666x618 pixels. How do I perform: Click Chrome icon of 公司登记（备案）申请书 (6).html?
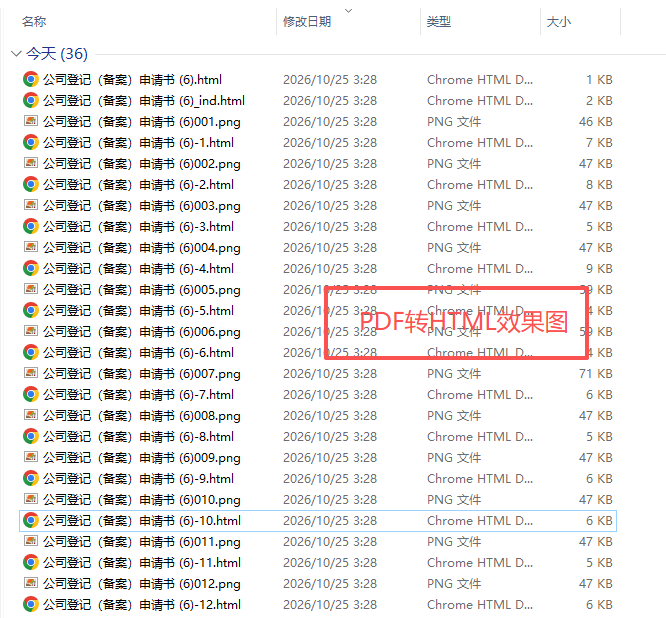[31, 79]
